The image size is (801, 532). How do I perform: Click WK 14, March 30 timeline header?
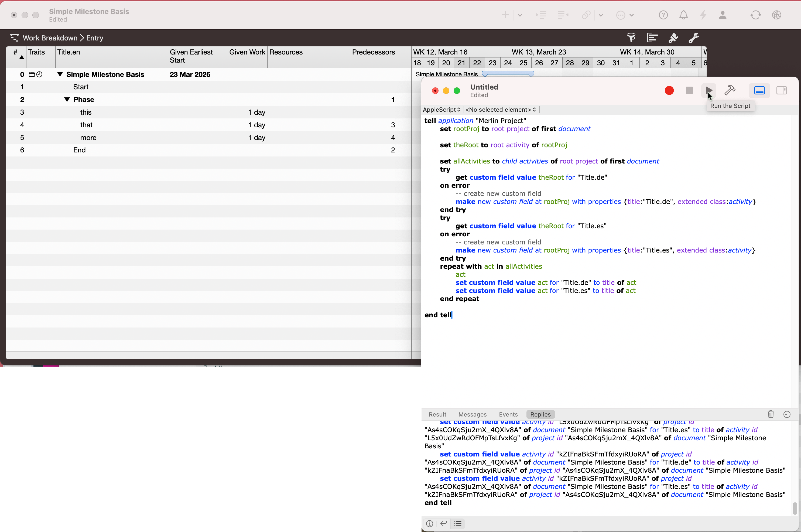(x=647, y=52)
